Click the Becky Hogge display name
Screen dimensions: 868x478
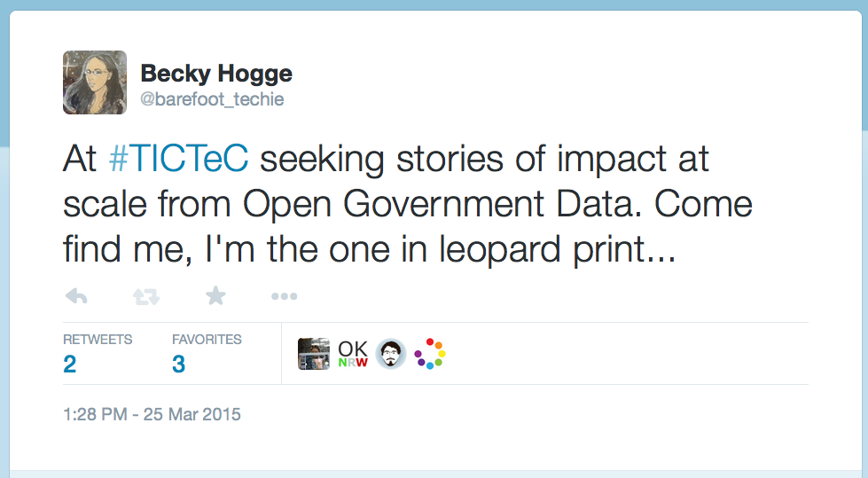tap(216, 74)
